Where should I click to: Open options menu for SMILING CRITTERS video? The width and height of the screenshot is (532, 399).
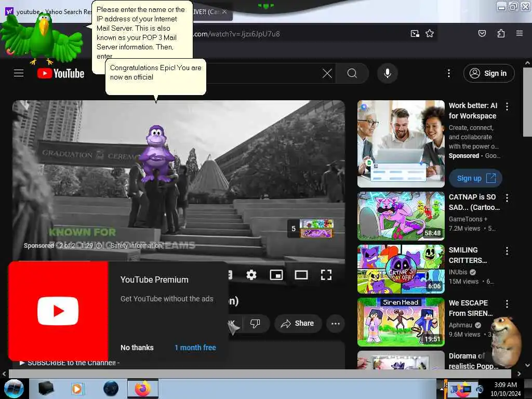[x=507, y=251]
